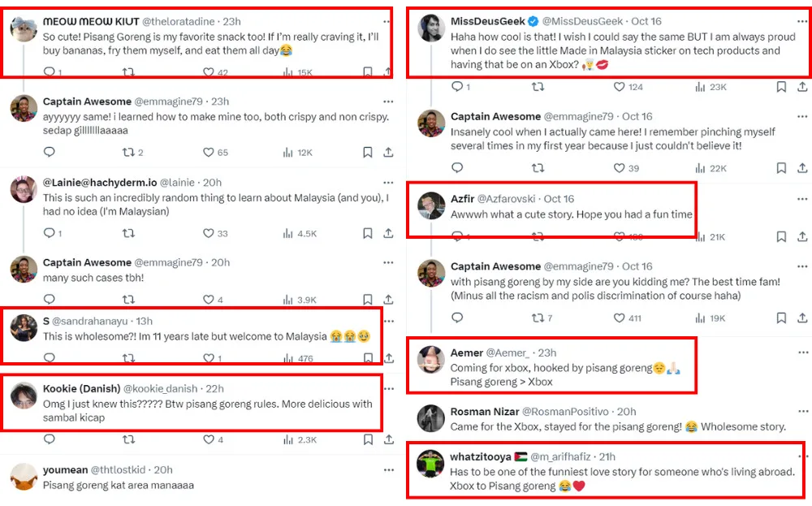The width and height of the screenshot is (812, 506).
Task: Reply to Lainie's tweet about Malaysia
Action: point(49,233)
